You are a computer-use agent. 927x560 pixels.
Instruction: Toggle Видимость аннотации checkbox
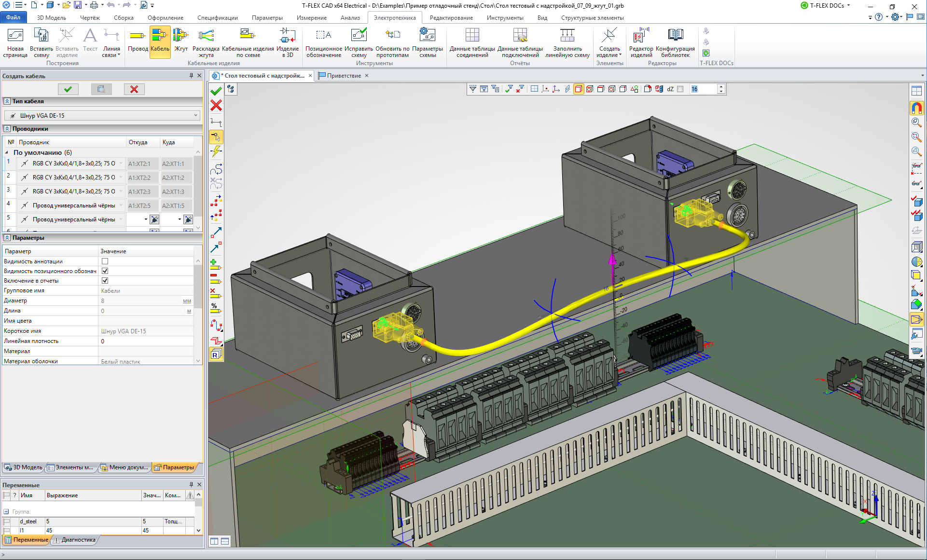click(105, 261)
